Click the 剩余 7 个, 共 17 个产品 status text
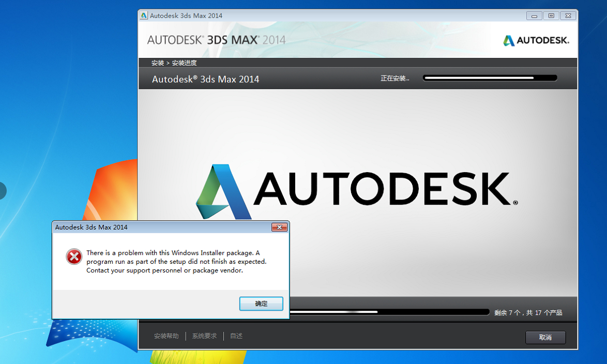 click(528, 312)
